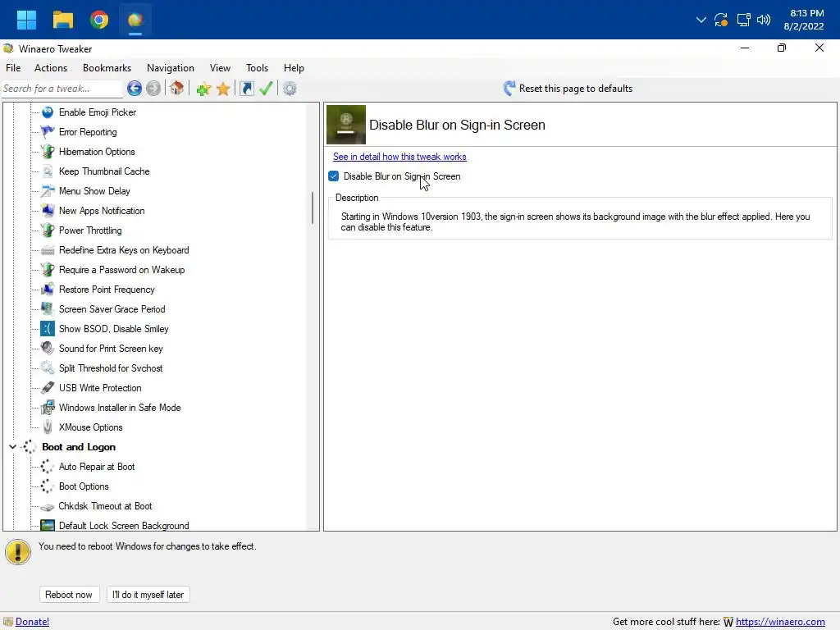Open the Bookmarks menu
840x630 pixels.
pyautogui.click(x=107, y=68)
